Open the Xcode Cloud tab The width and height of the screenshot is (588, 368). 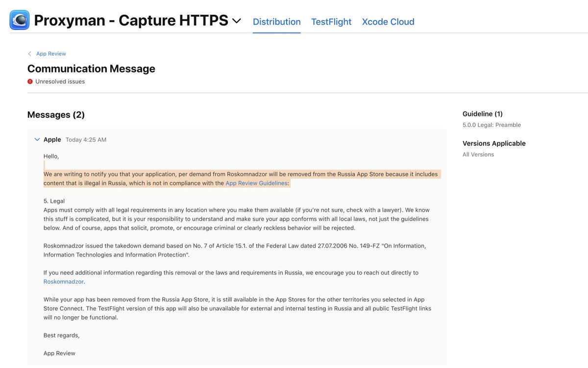coord(388,22)
